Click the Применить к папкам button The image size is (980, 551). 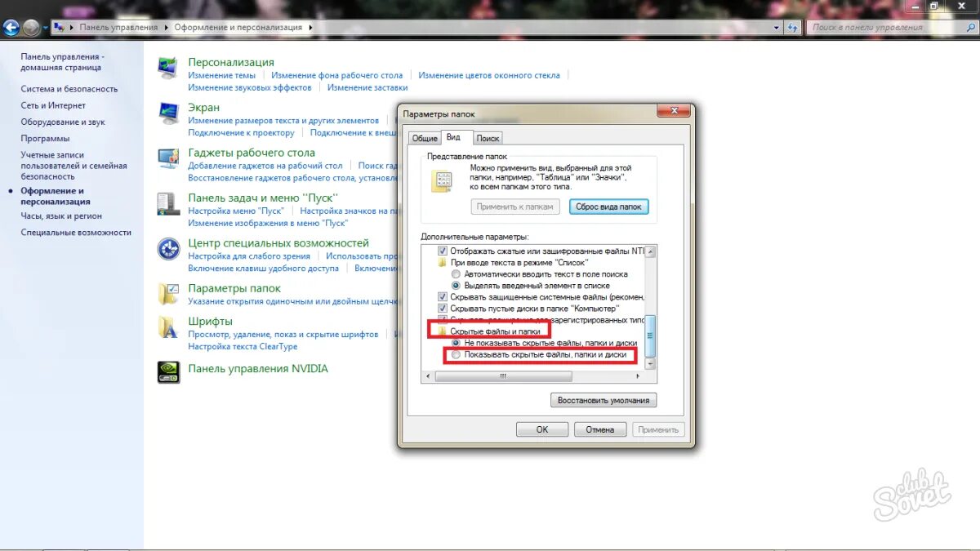[516, 207]
